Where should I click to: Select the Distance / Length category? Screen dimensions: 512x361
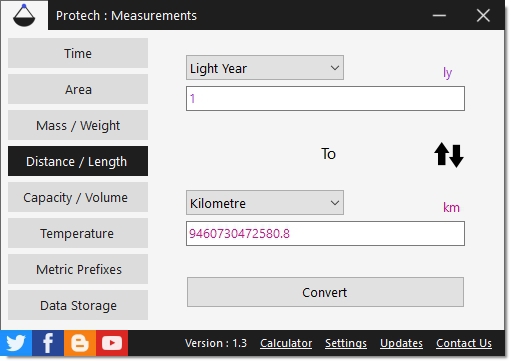[78, 161]
